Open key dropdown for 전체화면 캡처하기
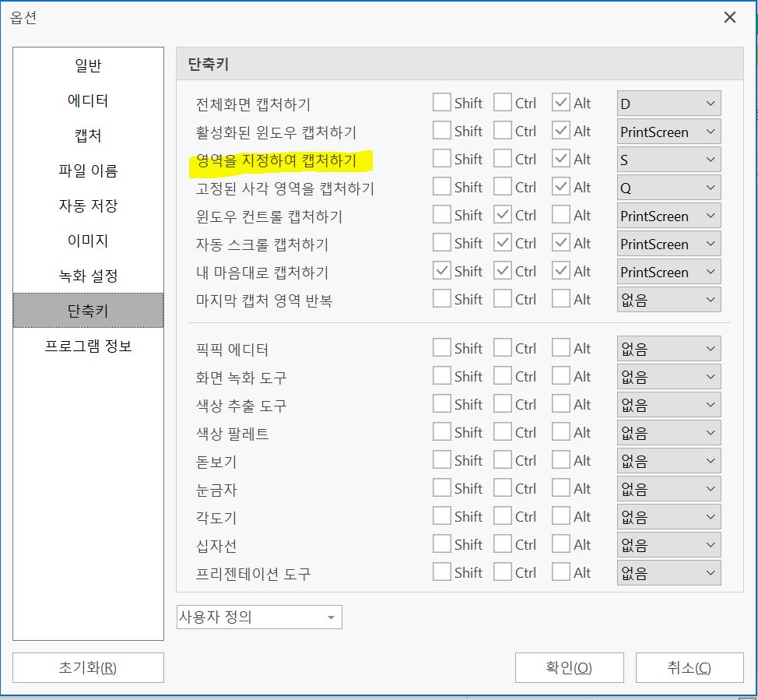The image size is (758, 700). [669, 104]
